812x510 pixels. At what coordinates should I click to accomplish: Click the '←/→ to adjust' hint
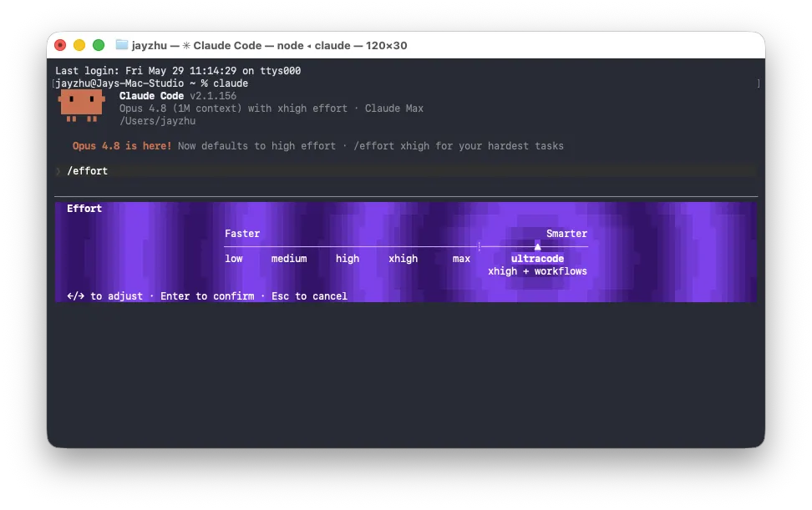tap(104, 296)
